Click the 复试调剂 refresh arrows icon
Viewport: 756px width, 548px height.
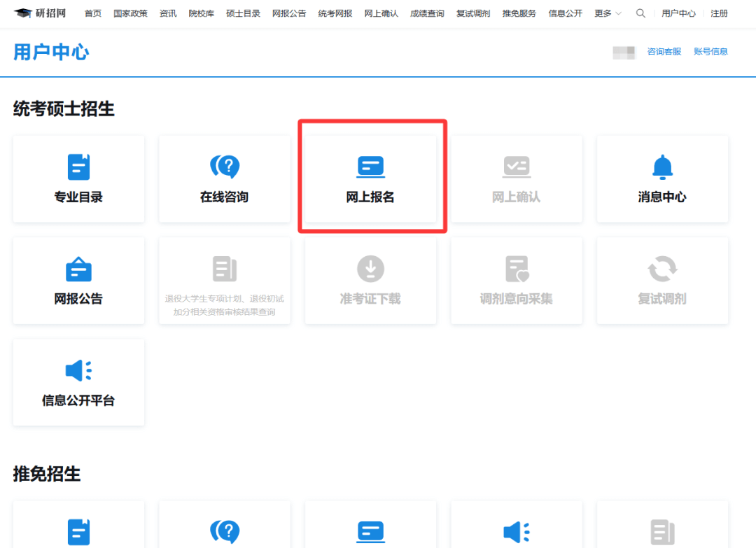(662, 269)
